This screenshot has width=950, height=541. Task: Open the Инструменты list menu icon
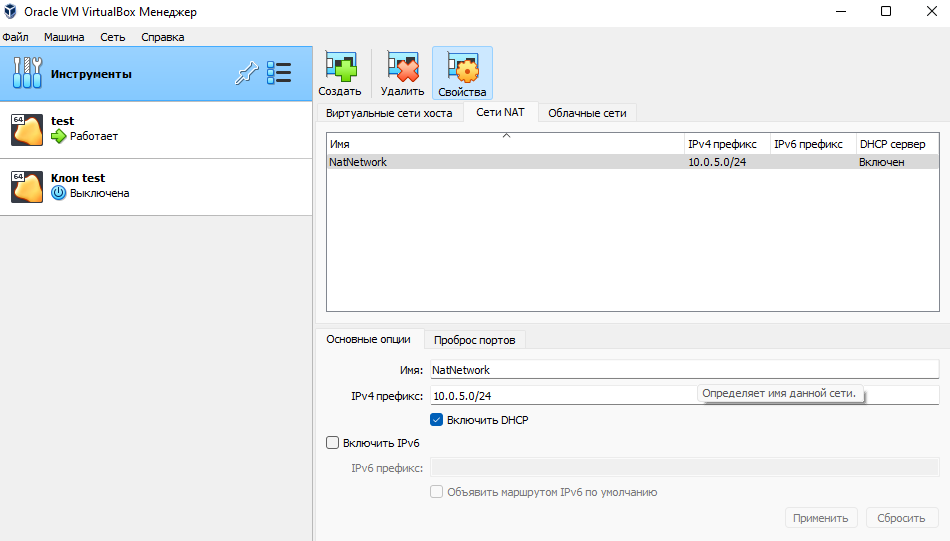279,73
